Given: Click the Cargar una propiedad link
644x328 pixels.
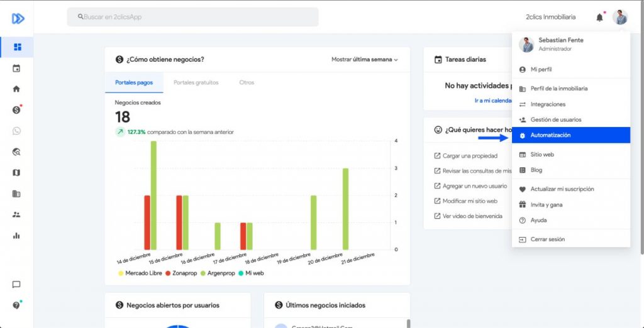Looking at the screenshot, I should click(x=466, y=156).
